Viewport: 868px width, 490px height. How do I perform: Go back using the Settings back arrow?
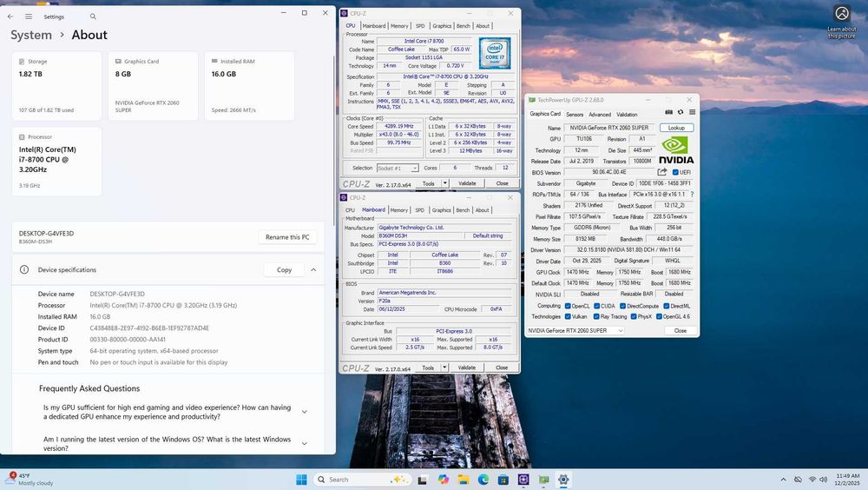[10, 17]
